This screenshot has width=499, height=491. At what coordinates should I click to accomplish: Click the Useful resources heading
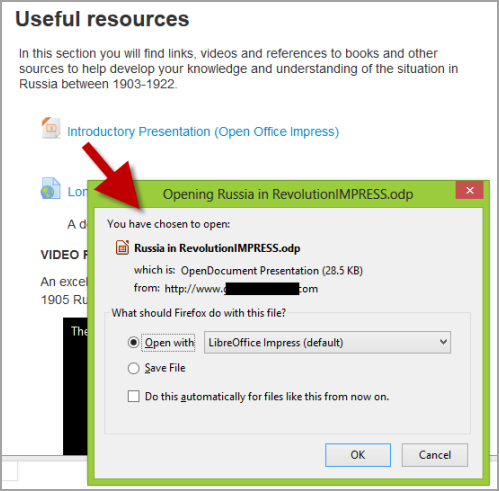pyautogui.click(x=102, y=19)
